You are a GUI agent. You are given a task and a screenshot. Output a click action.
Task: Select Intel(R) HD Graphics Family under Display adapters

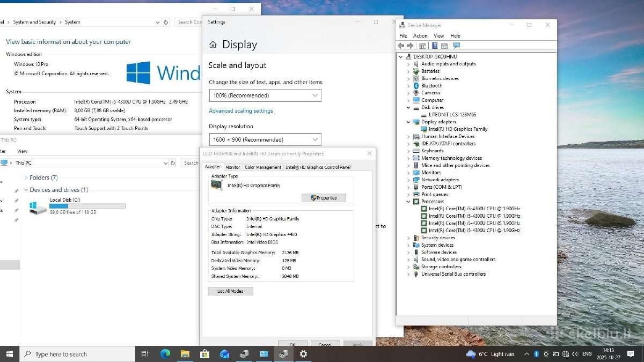click(x=458, y=129)
